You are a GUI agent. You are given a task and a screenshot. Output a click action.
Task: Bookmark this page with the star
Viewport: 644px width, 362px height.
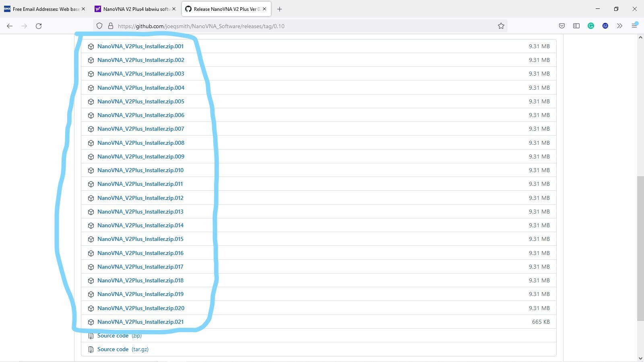tap(501, 26)
